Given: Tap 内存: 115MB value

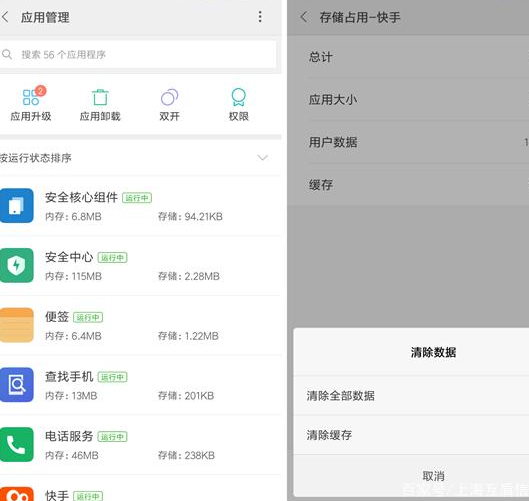Looking at the screenshot, I should click(x=73, y=276).
